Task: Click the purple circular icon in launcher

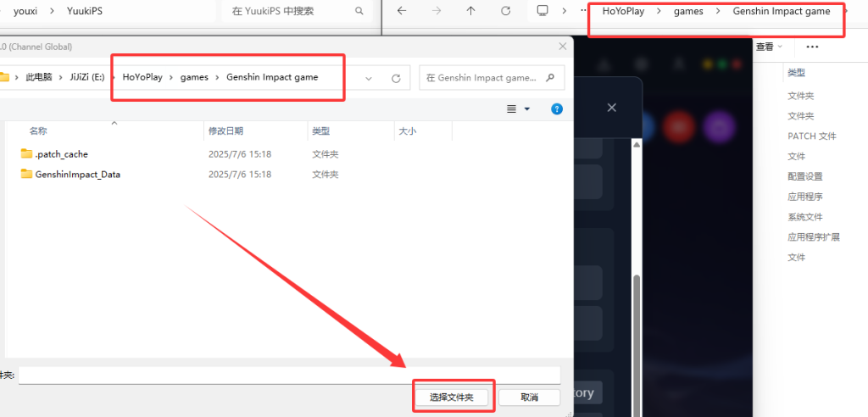Action: coord(719,127)
